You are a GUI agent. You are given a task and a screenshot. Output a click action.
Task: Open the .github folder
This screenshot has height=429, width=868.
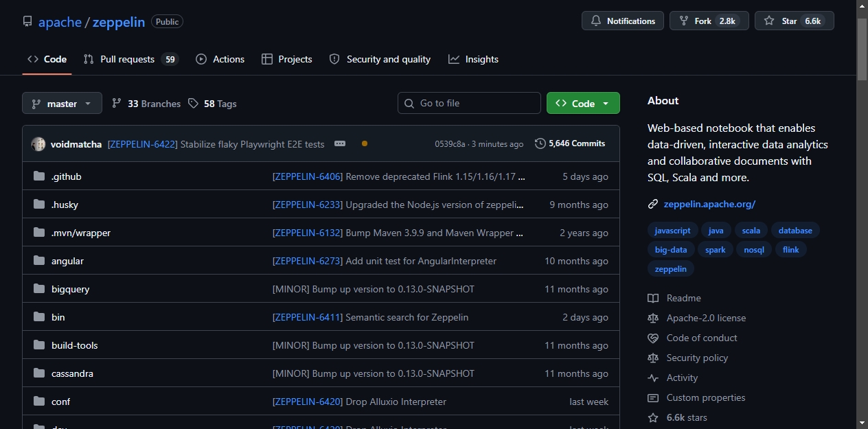click(67, 176)
